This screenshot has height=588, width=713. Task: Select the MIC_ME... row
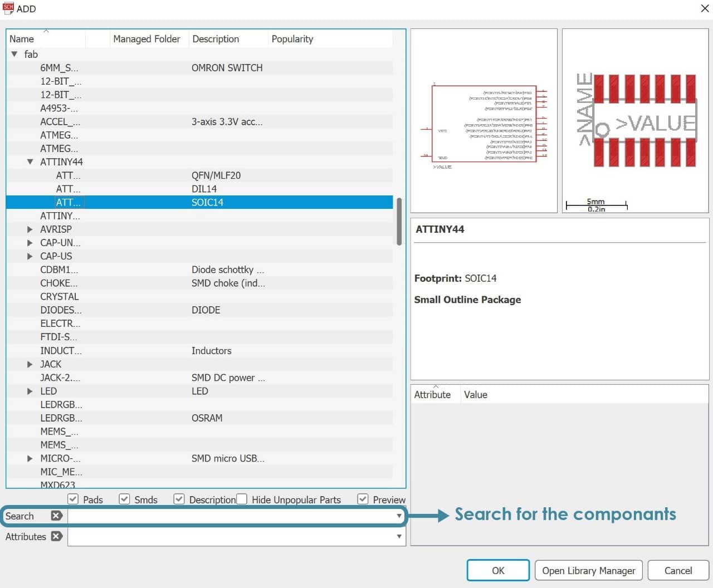pyautogui.click(x=199, y=472)
